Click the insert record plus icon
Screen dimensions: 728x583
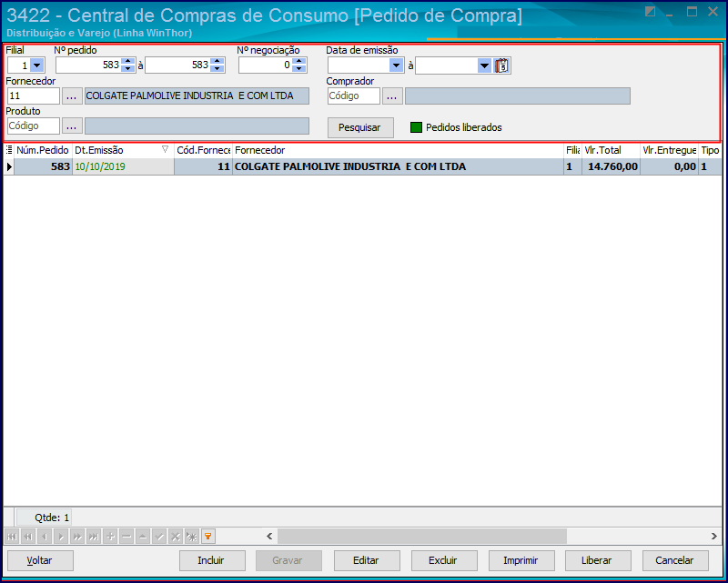(x=110, y=537)
